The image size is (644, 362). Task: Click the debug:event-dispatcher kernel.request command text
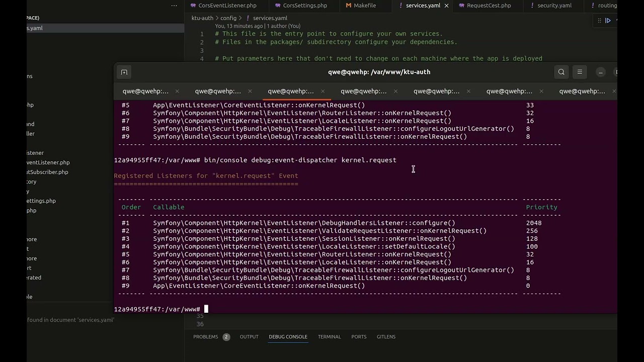[x=324, y=160]
